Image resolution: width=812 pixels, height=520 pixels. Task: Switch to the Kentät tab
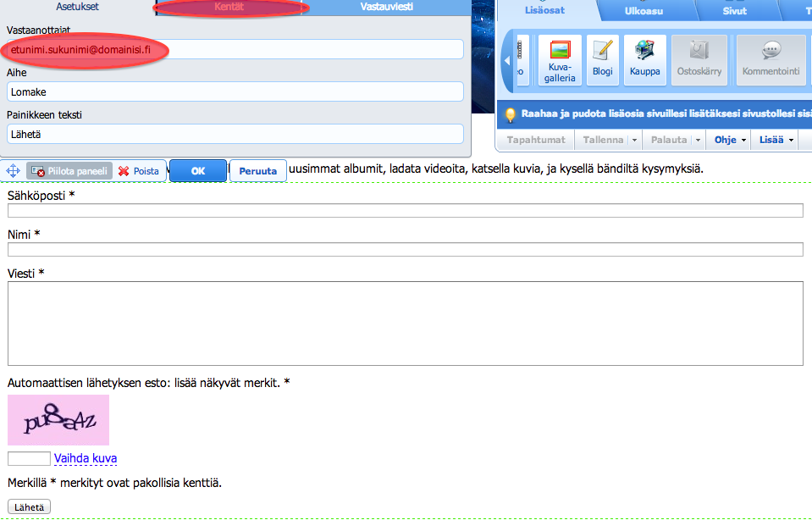click(x=229, y=7)
